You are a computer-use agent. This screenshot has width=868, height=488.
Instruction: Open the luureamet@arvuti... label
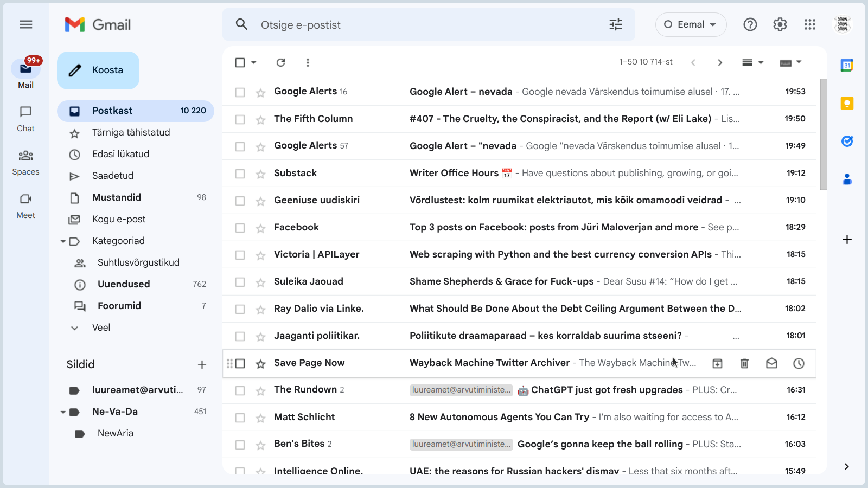point(136,390)
